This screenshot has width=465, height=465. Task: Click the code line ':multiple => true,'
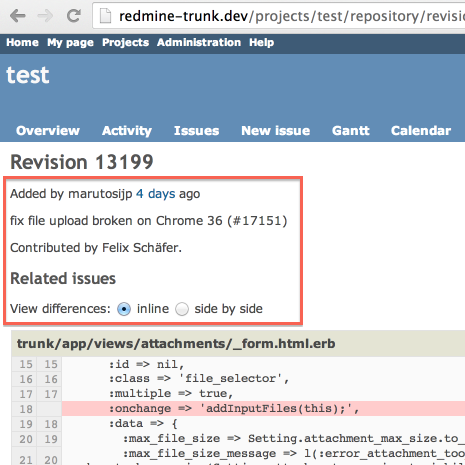[x=171, y=394]
